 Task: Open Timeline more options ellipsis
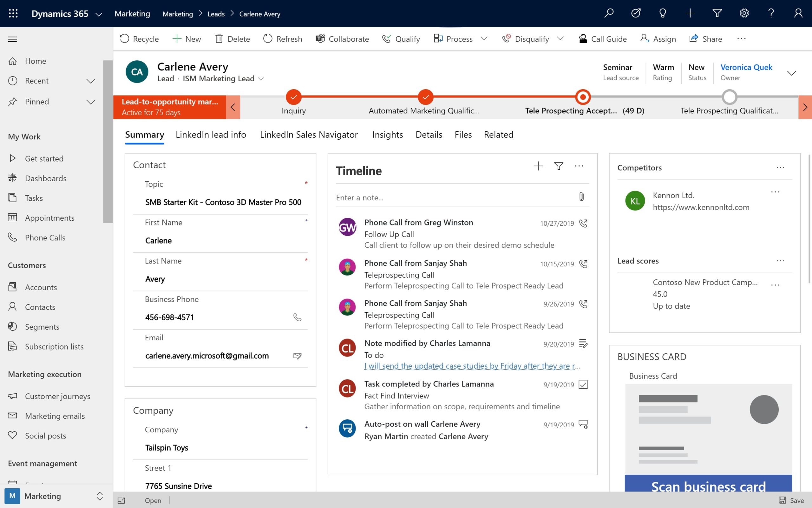pyautogui.click(x=579, y=166)
